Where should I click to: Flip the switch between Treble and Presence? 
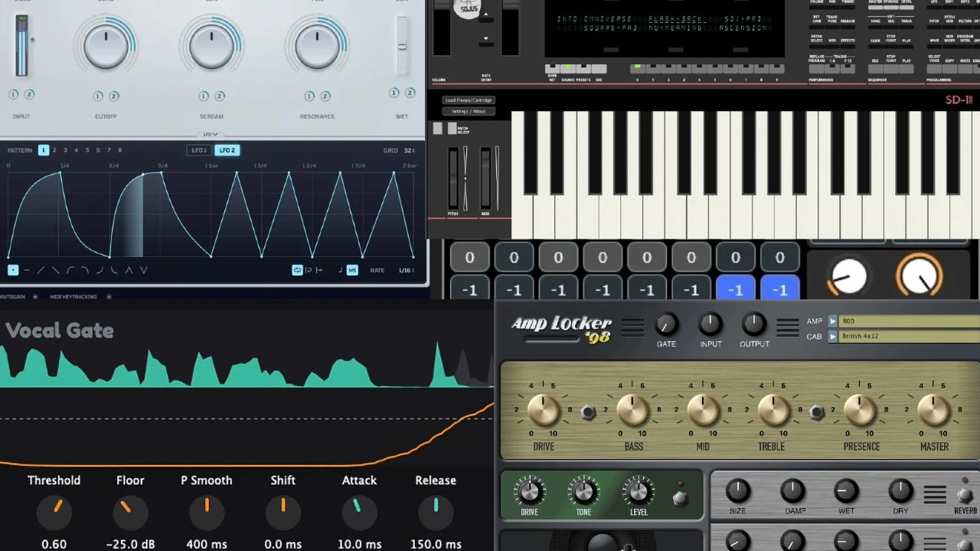(x=817, y=412)
